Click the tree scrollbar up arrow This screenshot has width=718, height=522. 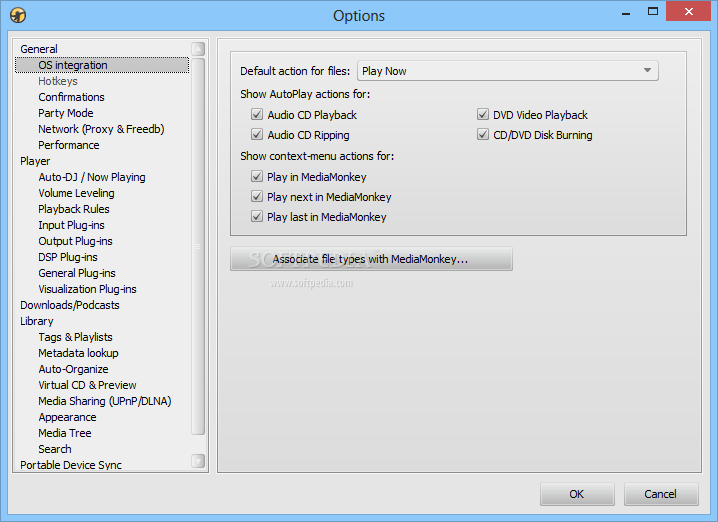point(198,49)
